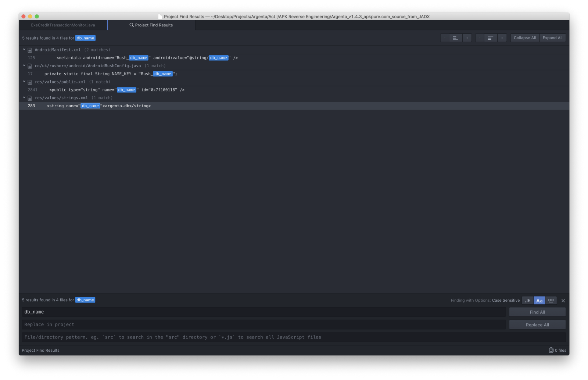588x380 pixels.
Task: Collapse the res/values/strings.xml results group
Action: (x=24, y=98)
